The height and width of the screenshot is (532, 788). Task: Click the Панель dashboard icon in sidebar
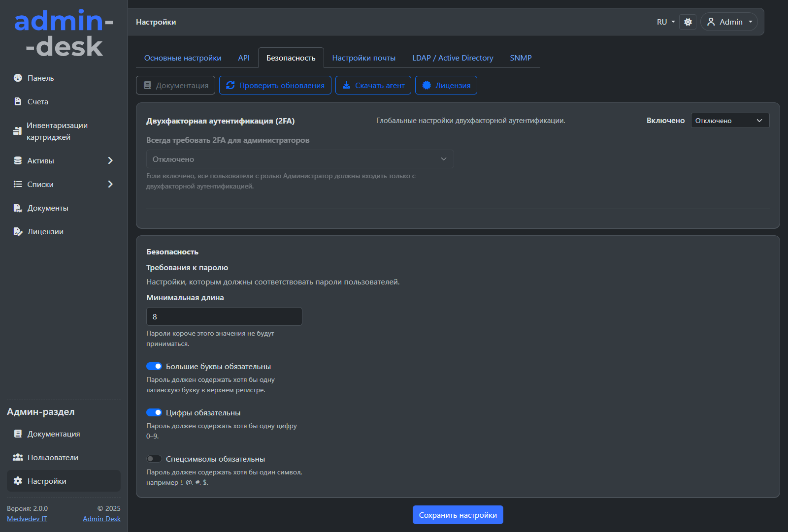coord(18,78)
